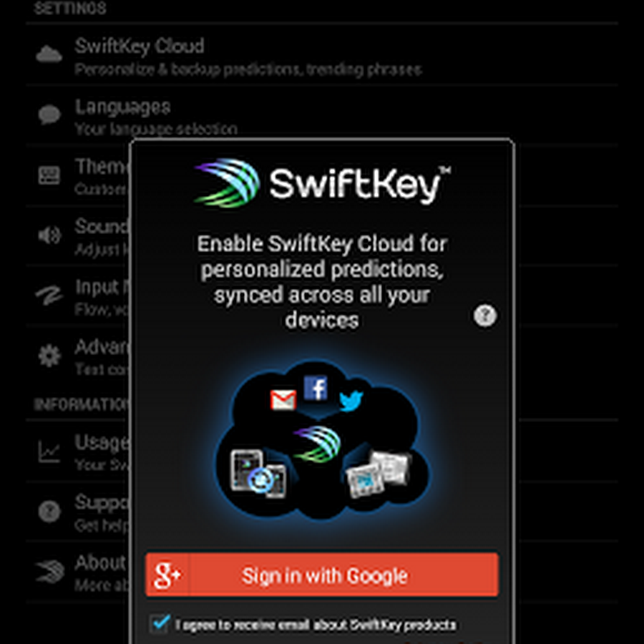Click the Input Methods flow icon
The height and width of the screenshot is (644, 644).
click(49, 295)
